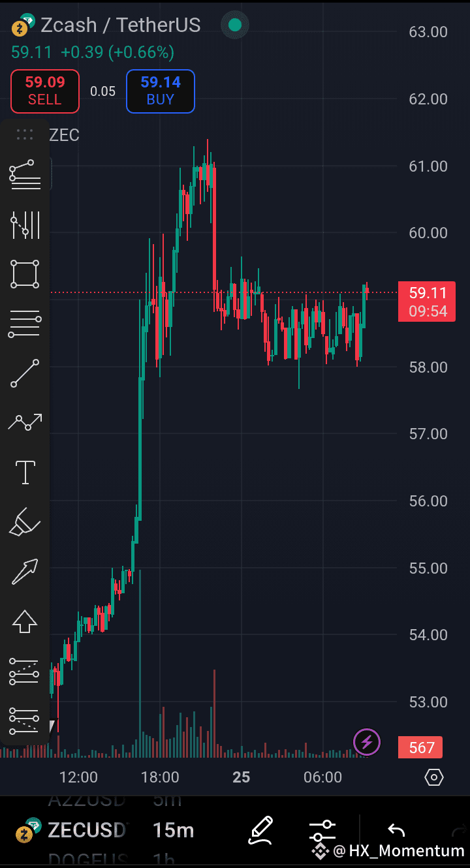The image size is (470, 868).
Task: Click the 61.00 price axis label
Action: [x=428, y=166]
